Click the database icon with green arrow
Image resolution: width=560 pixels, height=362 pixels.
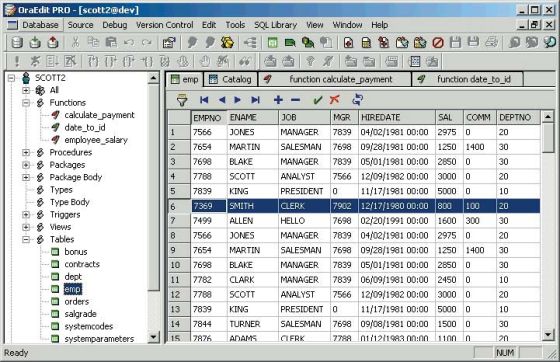(35, 42)
